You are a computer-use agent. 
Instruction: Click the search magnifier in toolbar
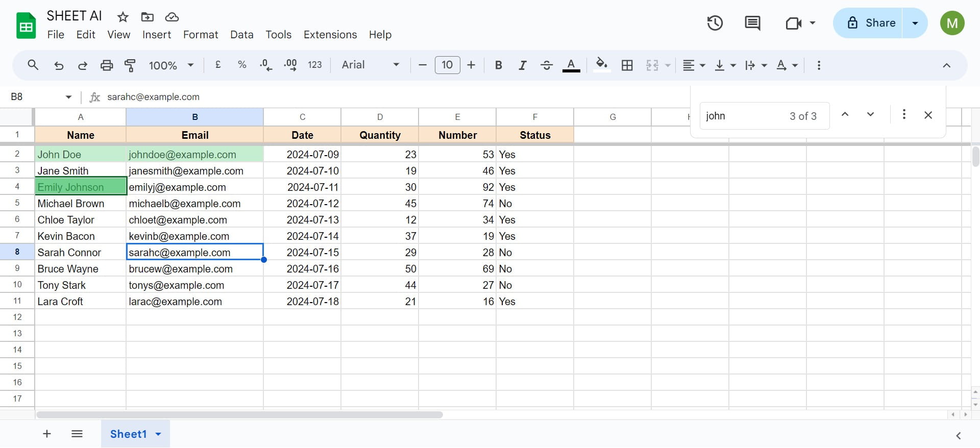[33, 65]
